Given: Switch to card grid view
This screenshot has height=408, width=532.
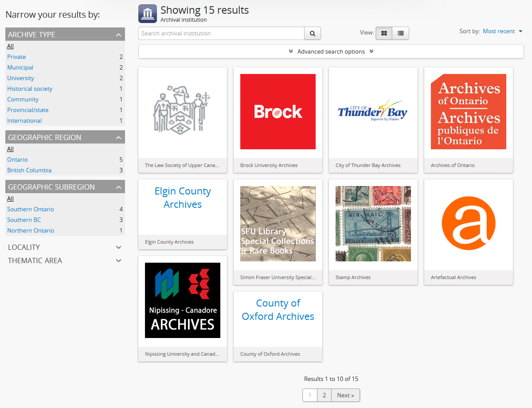Looking at the screenshot, I should click(384, 33).
